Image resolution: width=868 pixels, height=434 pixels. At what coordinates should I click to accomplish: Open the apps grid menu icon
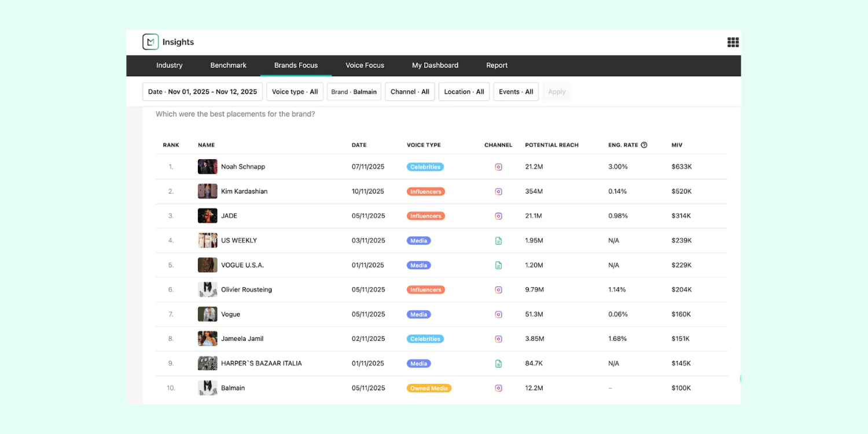(733, 42)
